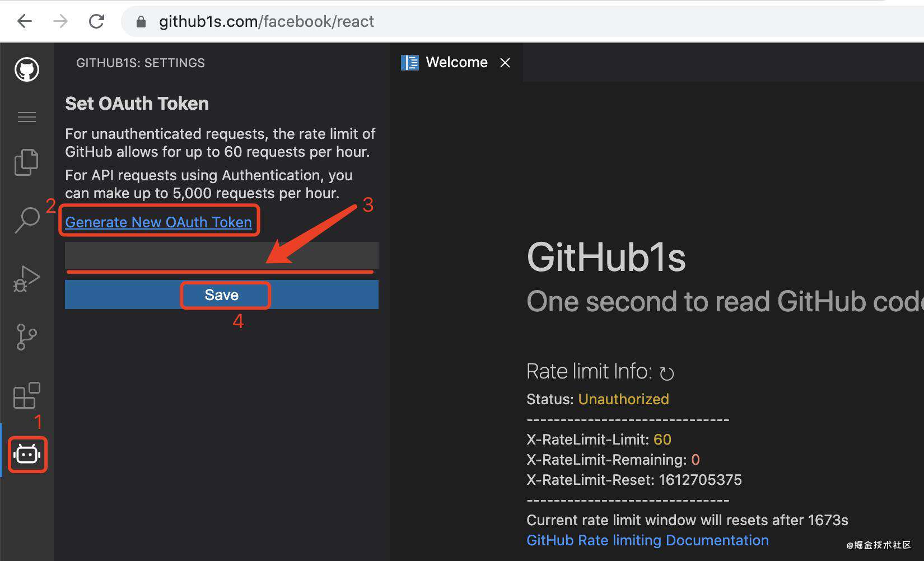Viewport: 924px width, 561px height.
Task: Click the 'One second to read GitHub code' subtitle
Action: [725, 302]
